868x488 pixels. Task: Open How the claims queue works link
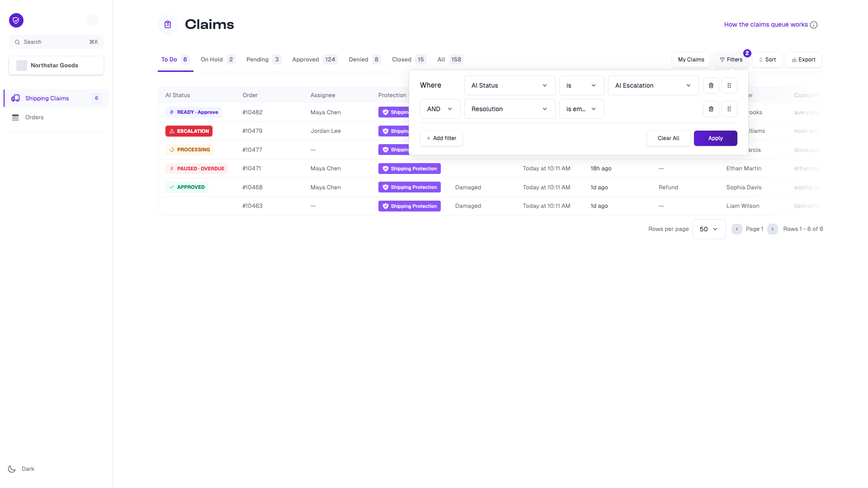point(766,25)
